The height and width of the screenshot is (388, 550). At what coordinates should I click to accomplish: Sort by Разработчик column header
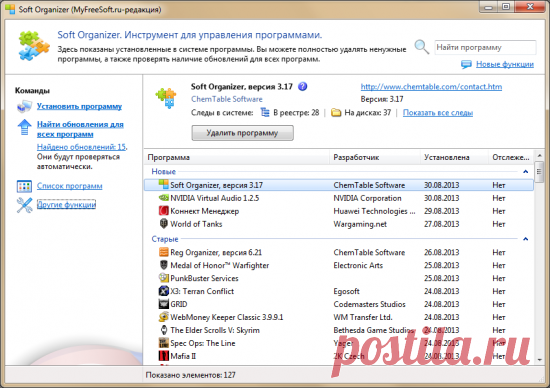point(375,157)
